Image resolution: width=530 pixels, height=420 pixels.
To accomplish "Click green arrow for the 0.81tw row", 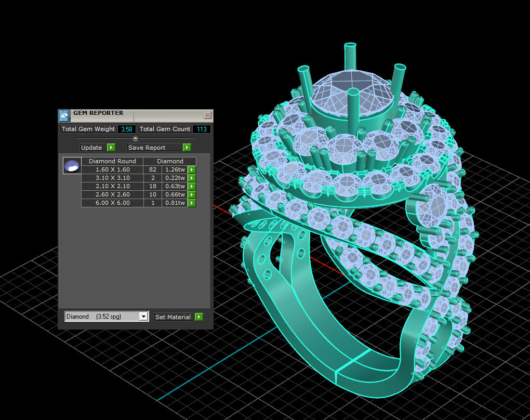I will pos(192,203).
